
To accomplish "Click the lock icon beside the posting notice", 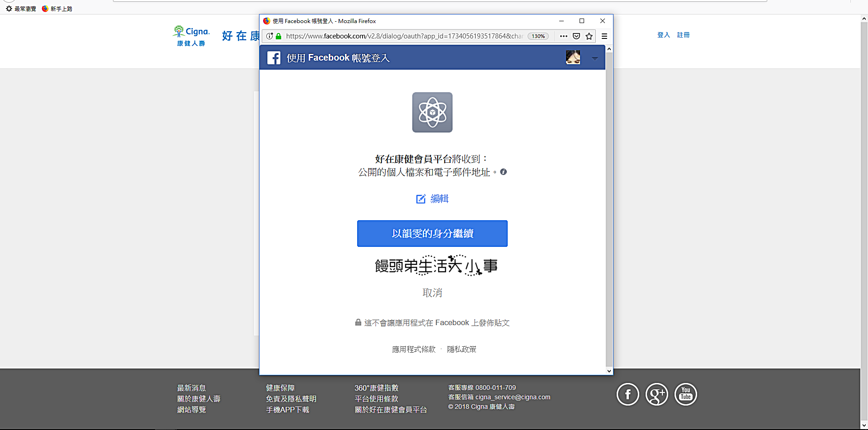I will pos(358,322).
